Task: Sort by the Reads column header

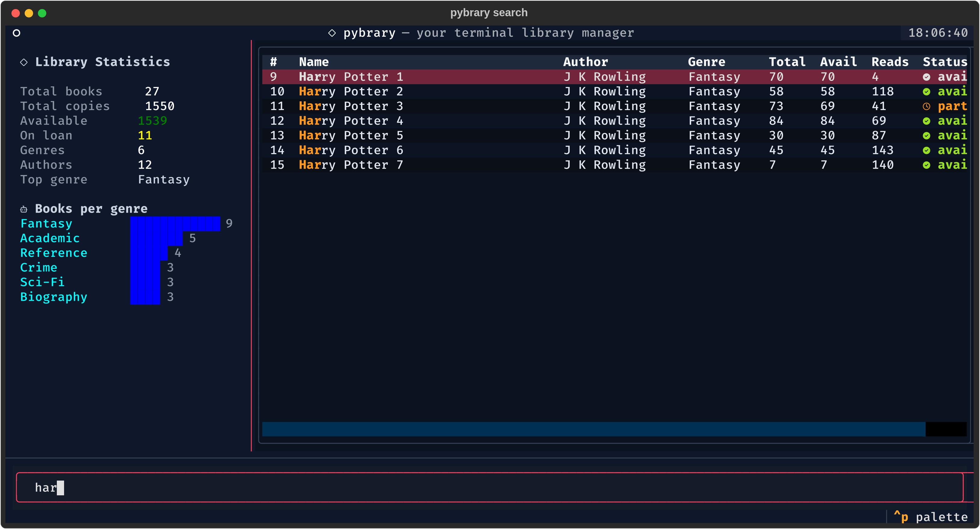Action: click(890, 62)
